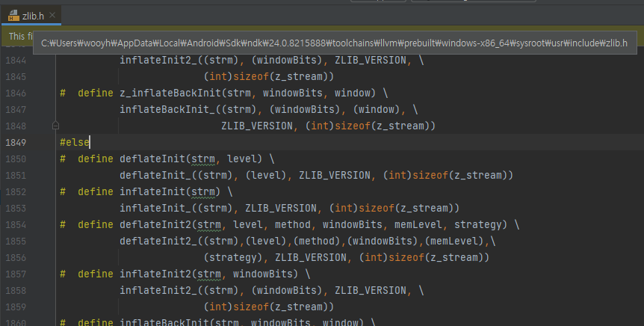
Task: Click line number 1846 in gutter
Action: [x=16, y=93]
